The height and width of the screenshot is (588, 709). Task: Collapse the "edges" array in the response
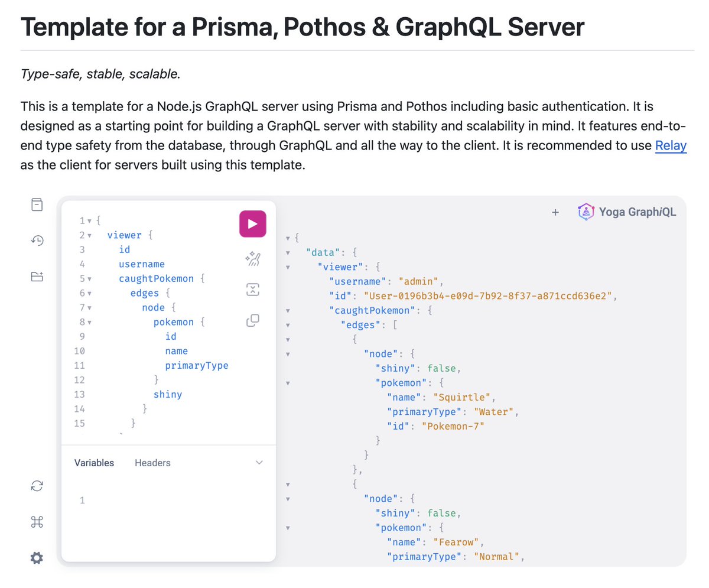[288, 325]
